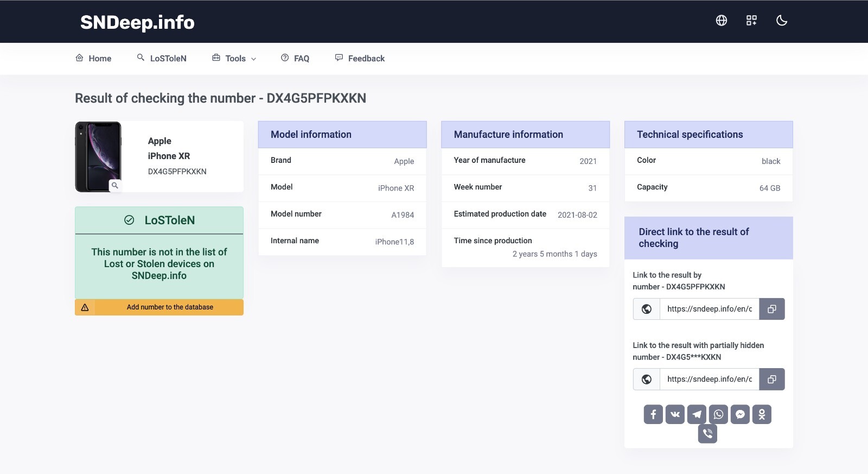The width and height of the screenshot is (868, 474).
Task: Click the iPhone XR device thumbnail
Action: point(98,156)
